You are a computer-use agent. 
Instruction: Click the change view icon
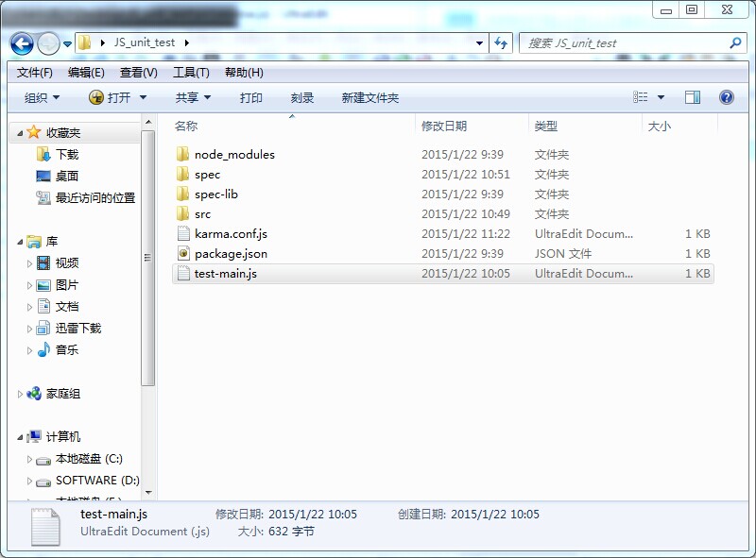pyautogui.click(x=641, y=97)
